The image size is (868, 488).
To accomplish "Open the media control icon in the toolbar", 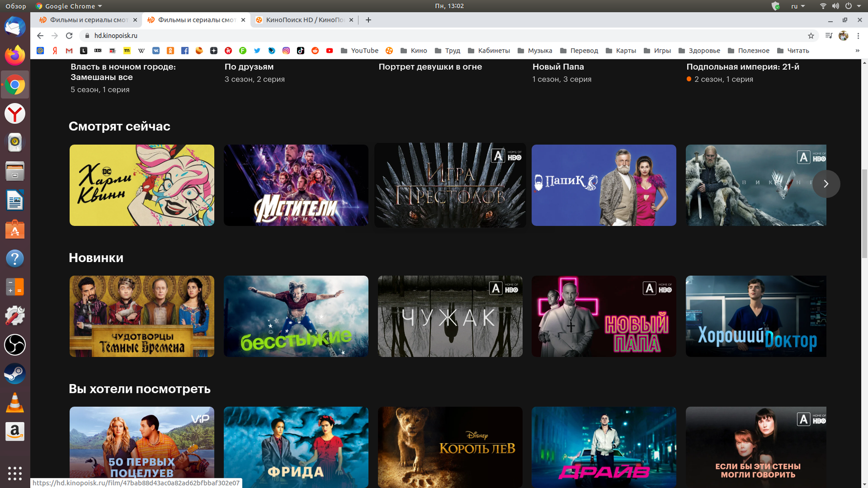I will coord(829,36).
